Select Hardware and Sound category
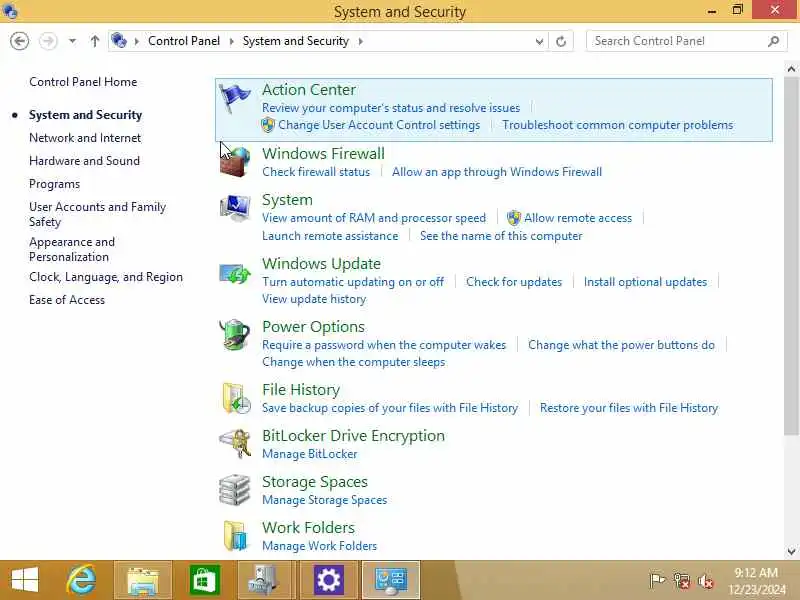Viewport: 800px width, 600px height. 84,161
